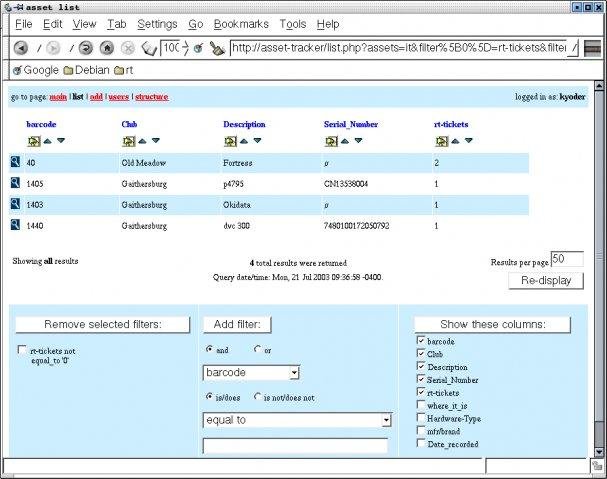Image resolution: width=607 pixels, height=479 pixels.
Task: Choose the 'is not/does not' option
Action: coord(259,397)
